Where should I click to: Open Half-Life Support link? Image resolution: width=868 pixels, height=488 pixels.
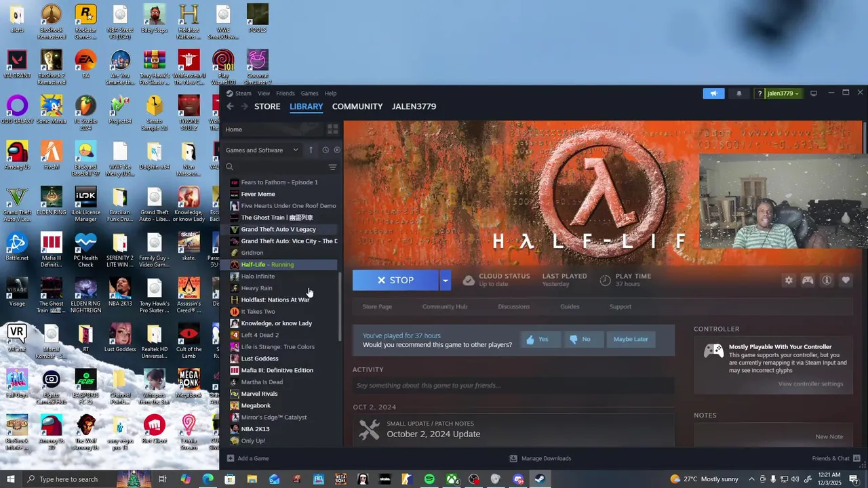(620, 306)
